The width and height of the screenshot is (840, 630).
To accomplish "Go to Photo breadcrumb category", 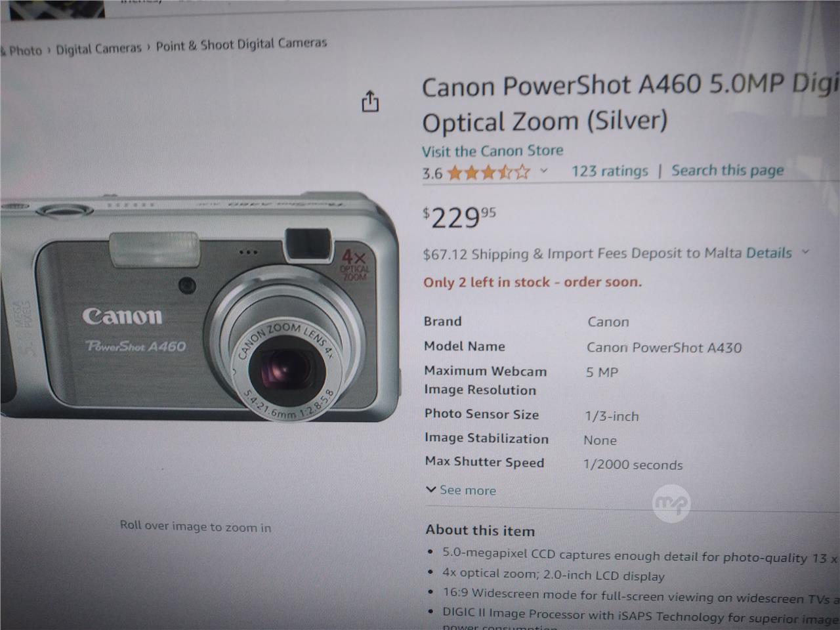I will [22, 51].
